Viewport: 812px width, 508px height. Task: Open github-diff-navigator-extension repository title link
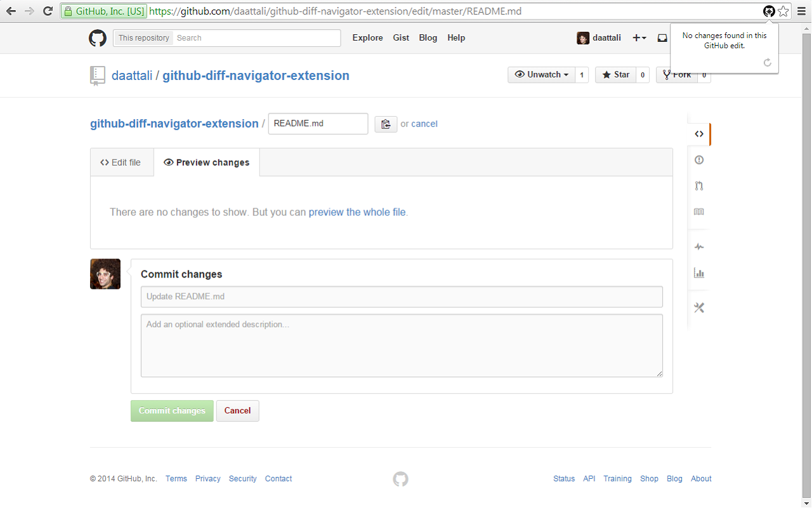click(256, 76)
